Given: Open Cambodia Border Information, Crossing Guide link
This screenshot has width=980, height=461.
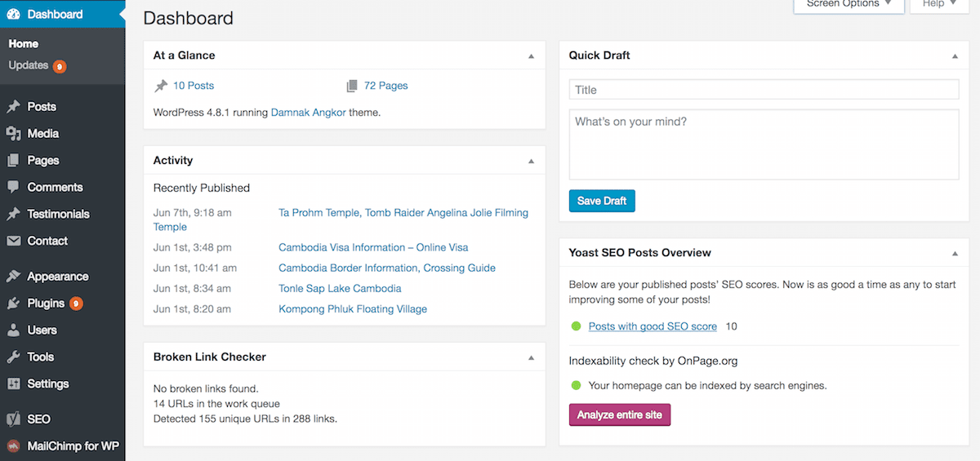Looking at the screenshot, I should point(387,268).
